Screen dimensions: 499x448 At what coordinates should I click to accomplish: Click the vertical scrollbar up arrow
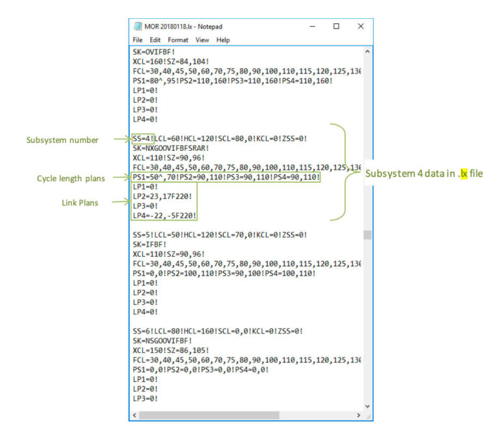pos(368,51)
